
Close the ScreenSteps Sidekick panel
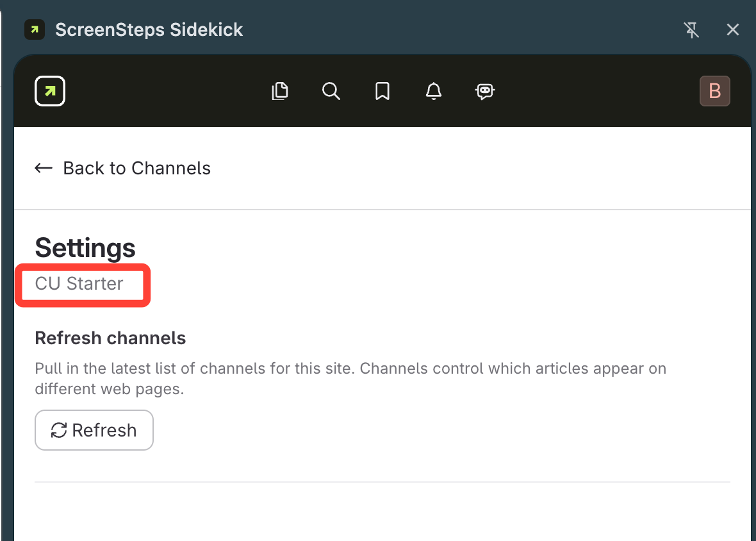pos(733,29)
